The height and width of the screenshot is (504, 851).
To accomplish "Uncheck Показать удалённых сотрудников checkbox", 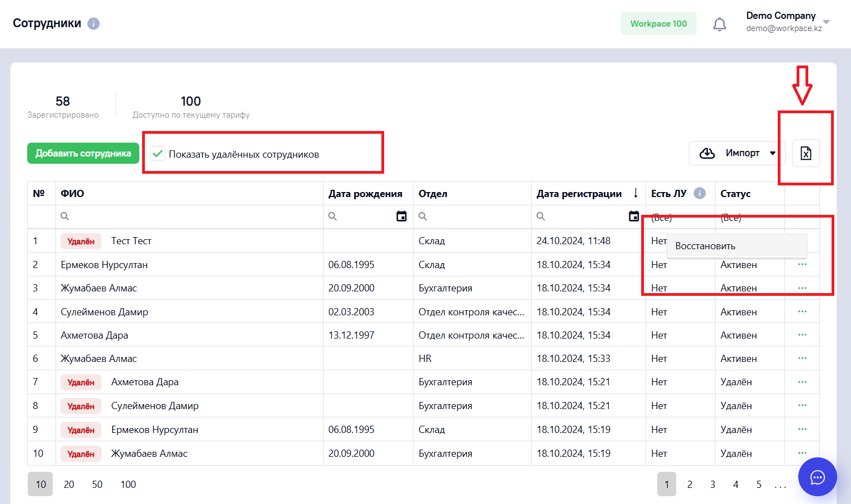I will [x=158, y=154].
